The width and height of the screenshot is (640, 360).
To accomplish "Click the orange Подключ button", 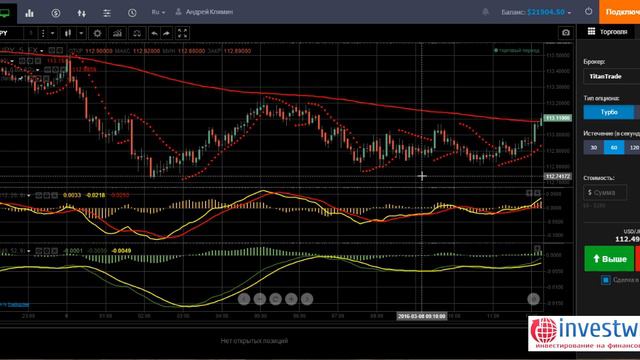I will (x=619, y=12).
